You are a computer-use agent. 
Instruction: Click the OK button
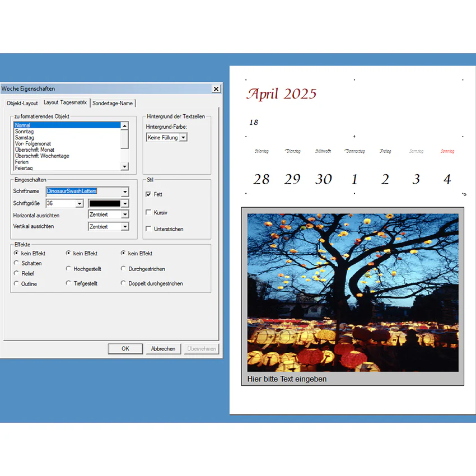(x=125, y=349)
